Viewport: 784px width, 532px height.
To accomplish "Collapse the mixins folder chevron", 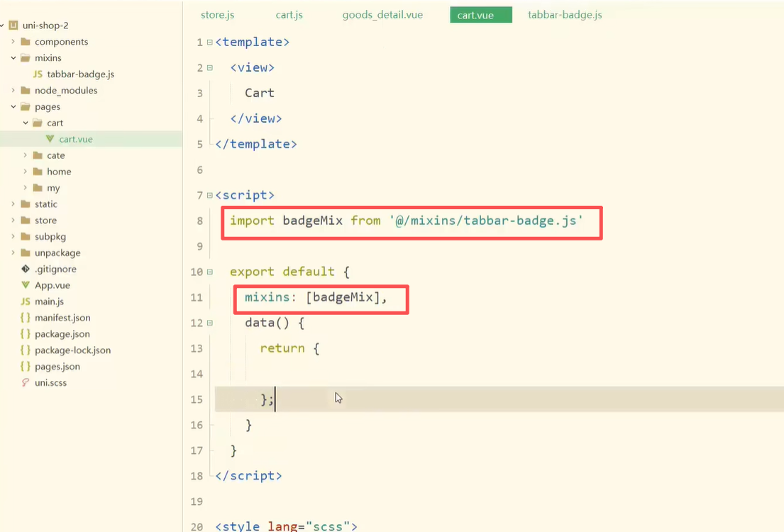I will [13, 58].
